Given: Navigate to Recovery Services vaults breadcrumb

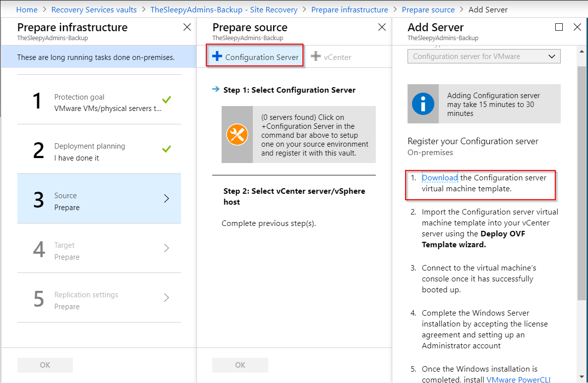Looking at the screenshot, I should (x=94, y=9).
